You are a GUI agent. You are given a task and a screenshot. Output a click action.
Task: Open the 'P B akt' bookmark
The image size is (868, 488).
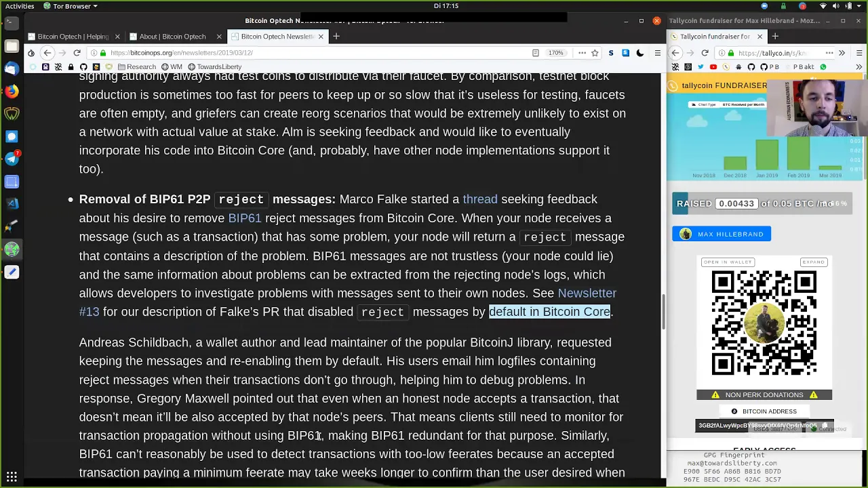coord(798,67)
